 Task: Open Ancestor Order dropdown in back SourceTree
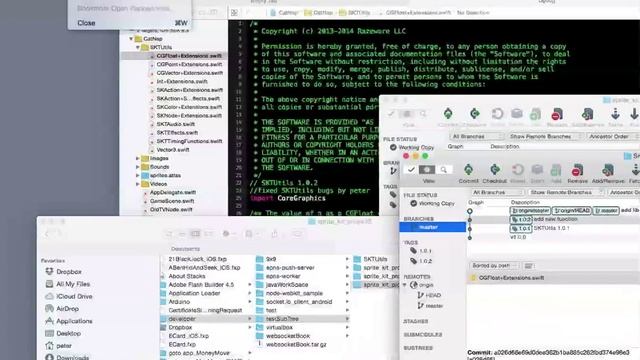[613, 136]
